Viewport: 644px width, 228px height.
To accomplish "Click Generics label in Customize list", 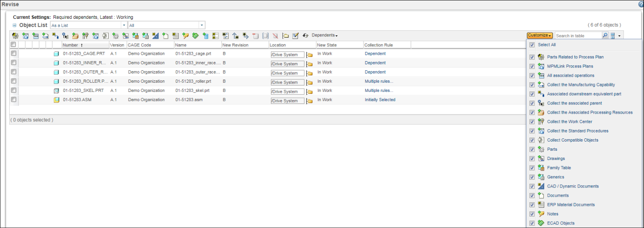I will coord(555,177).
